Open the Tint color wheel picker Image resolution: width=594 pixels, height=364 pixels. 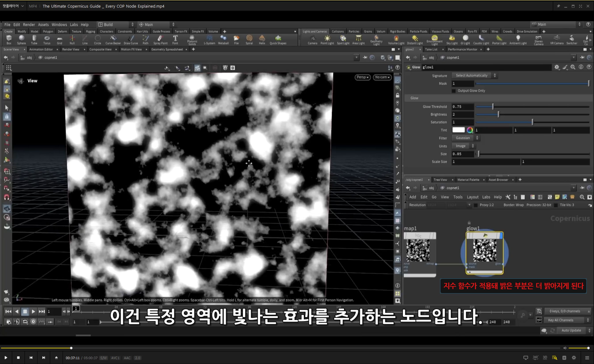click(x=470, y=130)
